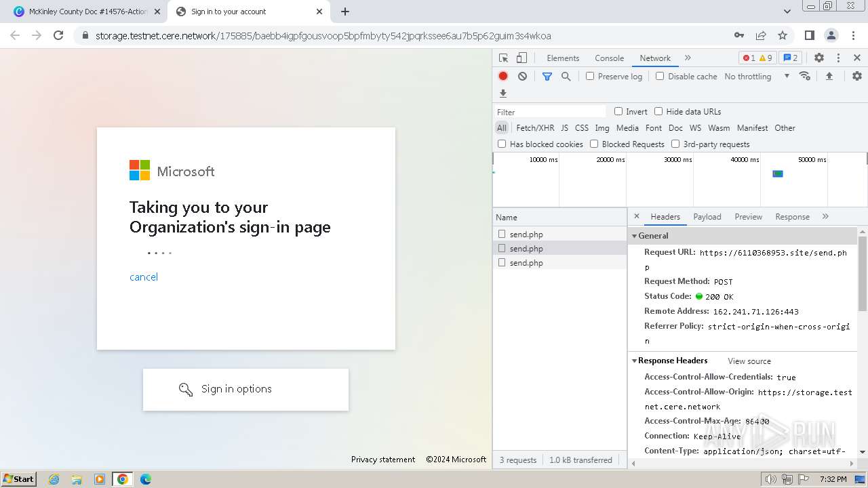Export HAR file with the download arrow icon
This screenshot has width=868, height=488.
(x=503, y=94)
